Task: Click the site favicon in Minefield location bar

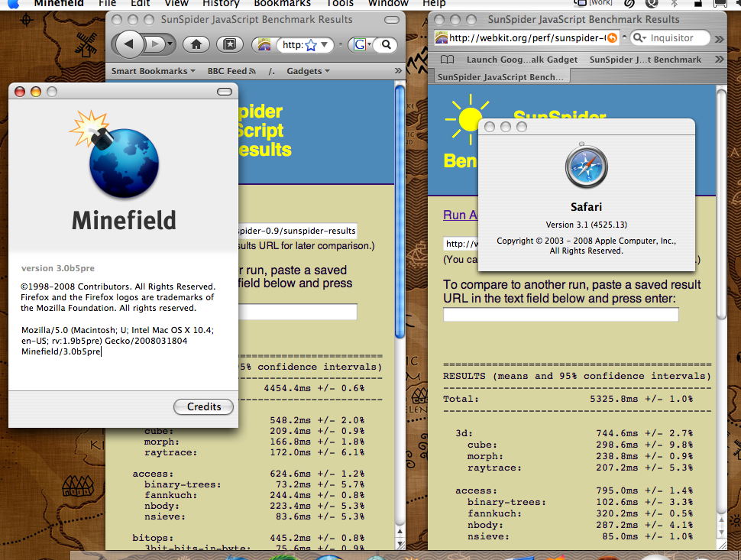Action: pos(264,44)
